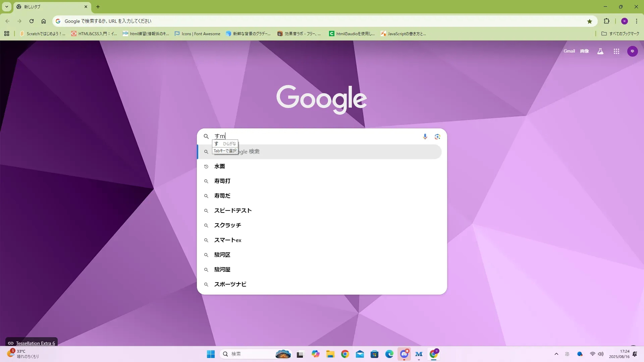Image resolution: width=644 pixels, height=362 pixels.
Task: Choose the スポーツナビ suggestion
Action: (x=230, y=284)
